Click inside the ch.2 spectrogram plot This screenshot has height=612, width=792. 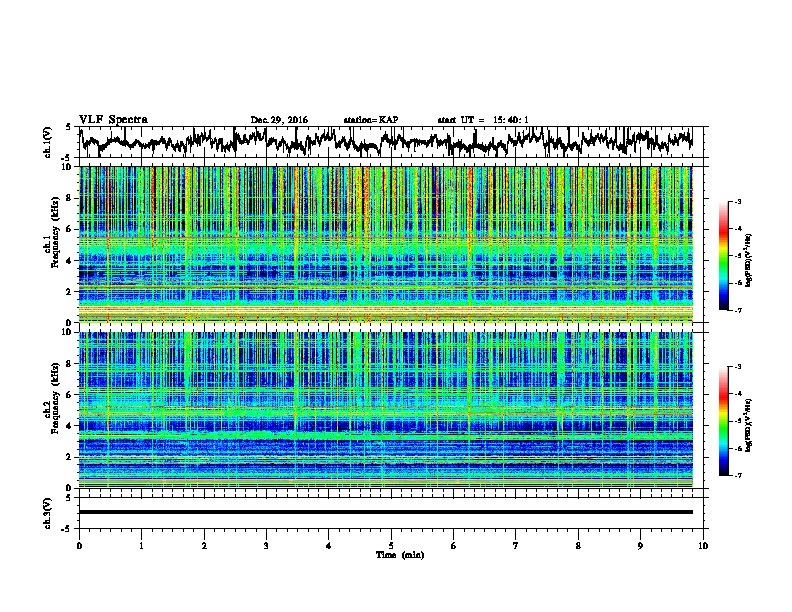385,410
